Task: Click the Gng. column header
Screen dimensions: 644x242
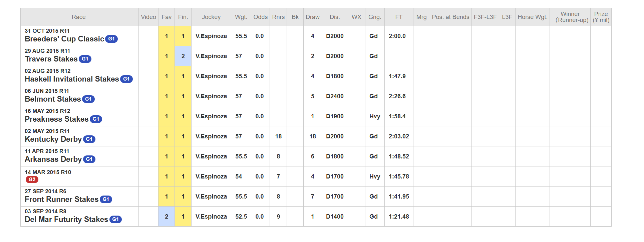Action: (375, 17)
